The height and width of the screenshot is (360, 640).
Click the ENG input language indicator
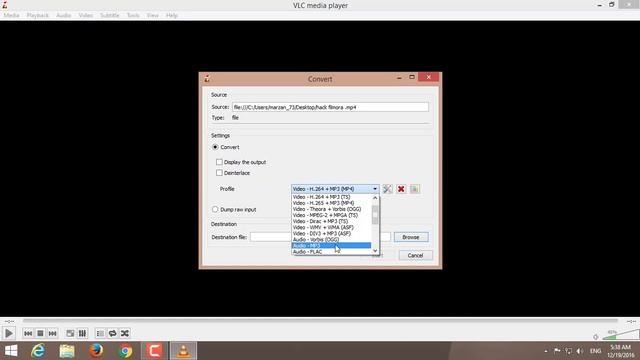(596, 351)
